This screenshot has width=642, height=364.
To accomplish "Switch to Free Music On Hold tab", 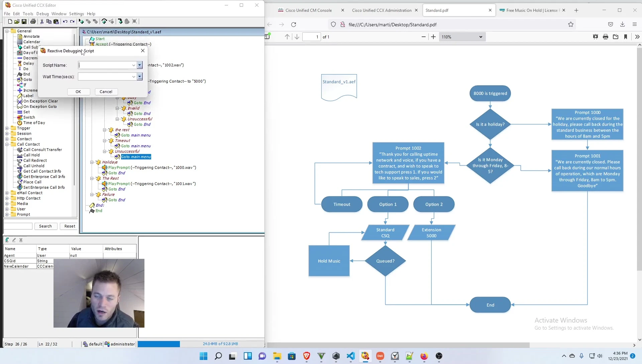I will click(532, 10).
